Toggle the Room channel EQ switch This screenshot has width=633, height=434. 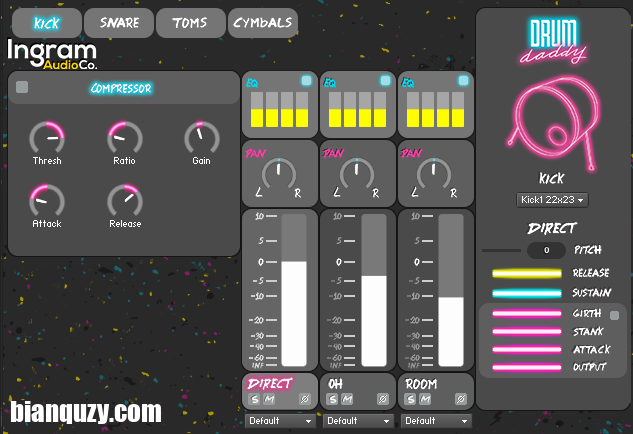point(463,81)
